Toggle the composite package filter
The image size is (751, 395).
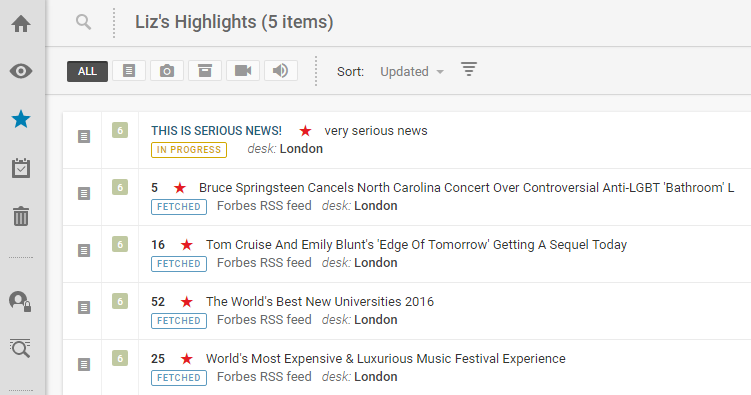coord(205,71)
